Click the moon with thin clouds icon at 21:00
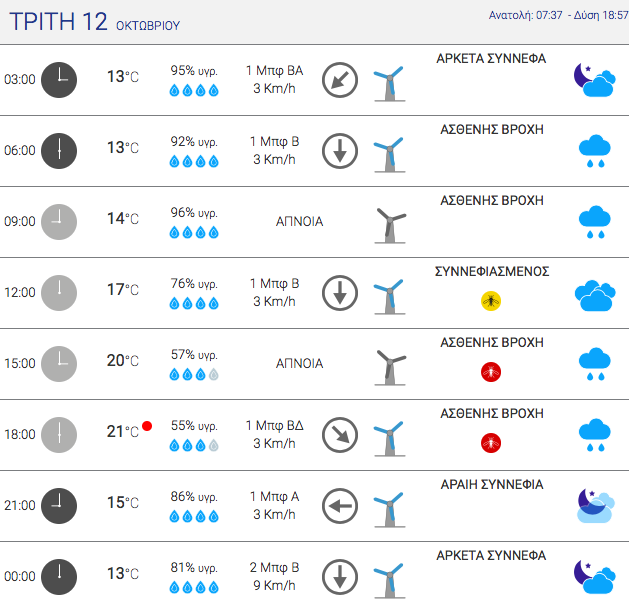 pyautogui.click(x=595, y=505)
